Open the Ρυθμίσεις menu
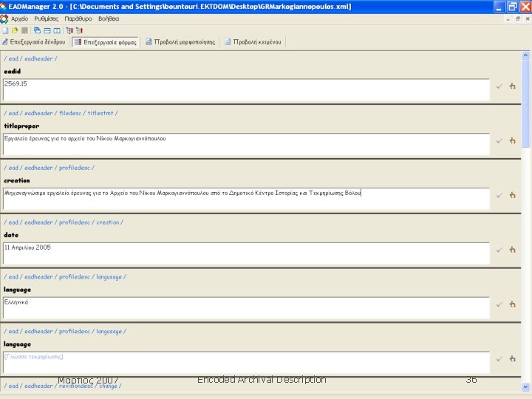 [x=46, y=19]
